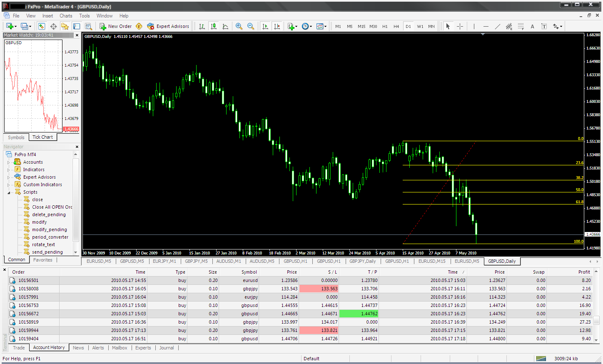Click the New Order toolbar button
Screen dimensions: 603x364
pyautogui.click(x=115, y=26)
